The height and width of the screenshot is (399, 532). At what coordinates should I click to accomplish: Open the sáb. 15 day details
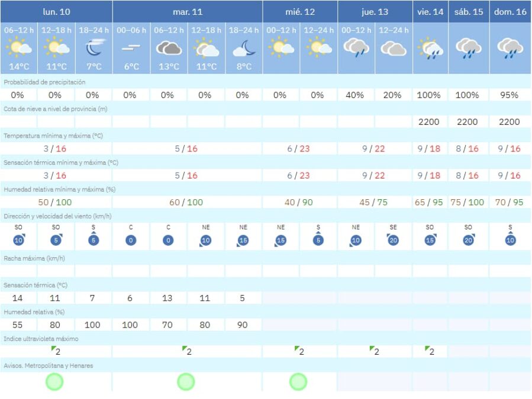pyautogui.click(x=467, y=10)
